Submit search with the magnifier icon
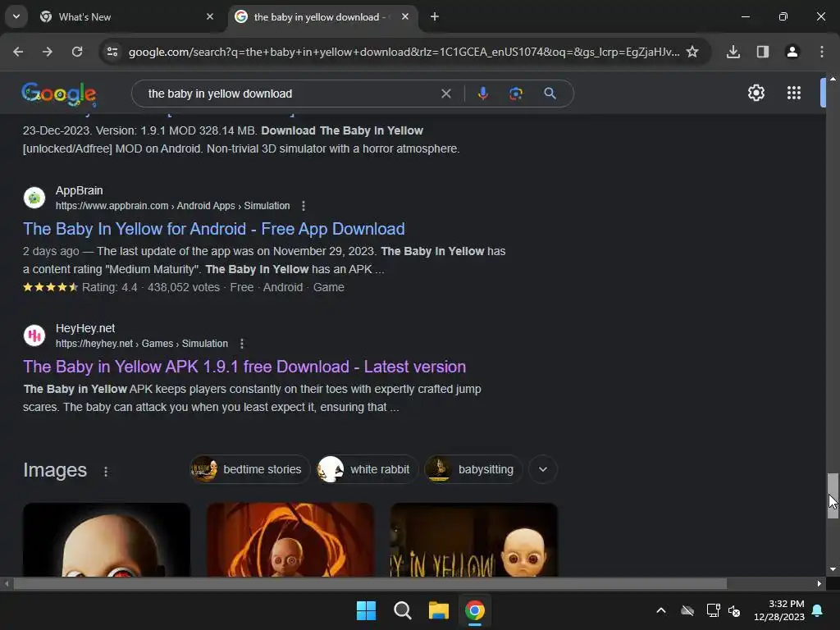840x630 pixels. (550, 94)
